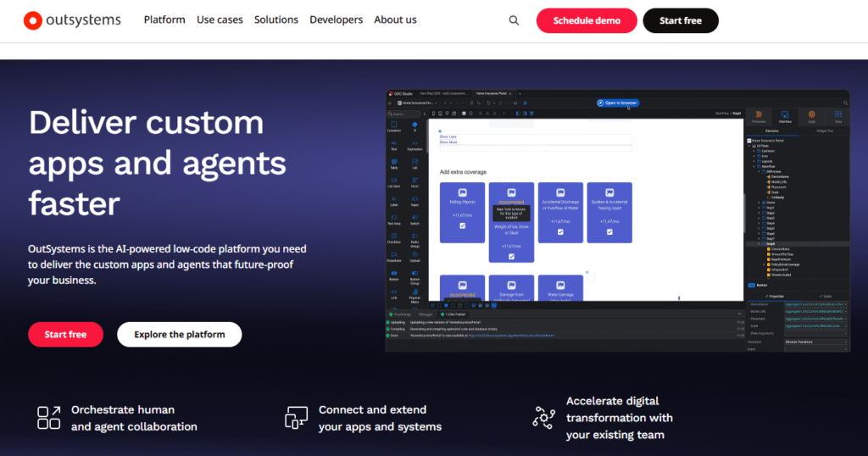The height and width of the screenshot is (456, 868).
Task: Select the Text widget in toolbox
Action: point(394,146)
